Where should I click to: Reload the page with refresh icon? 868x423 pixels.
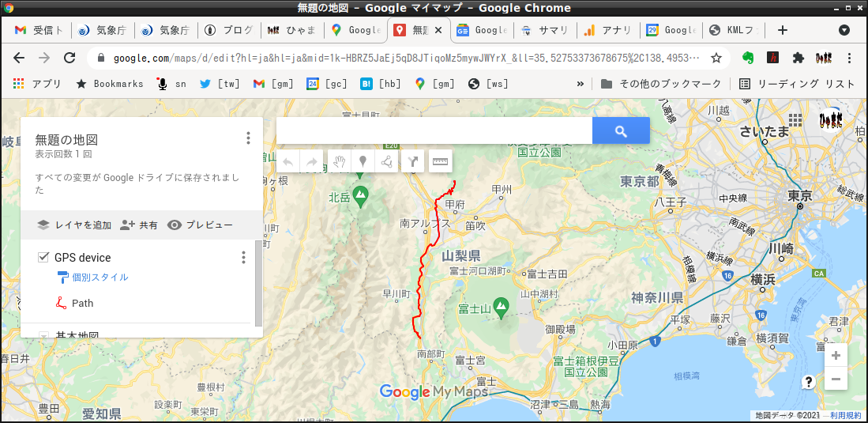pos(70,58)
